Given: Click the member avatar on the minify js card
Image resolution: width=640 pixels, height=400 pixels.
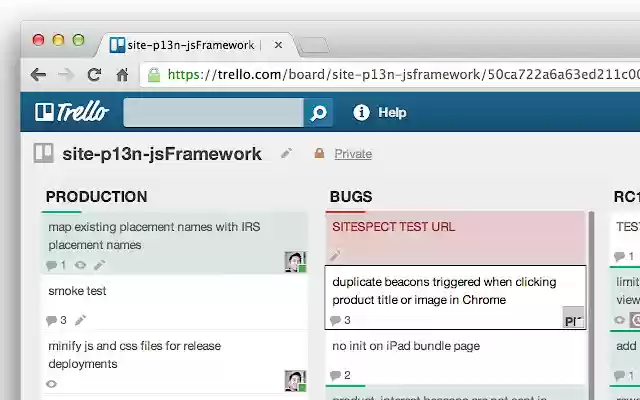Looking at the screenshot, I should [x=295, y=381].
